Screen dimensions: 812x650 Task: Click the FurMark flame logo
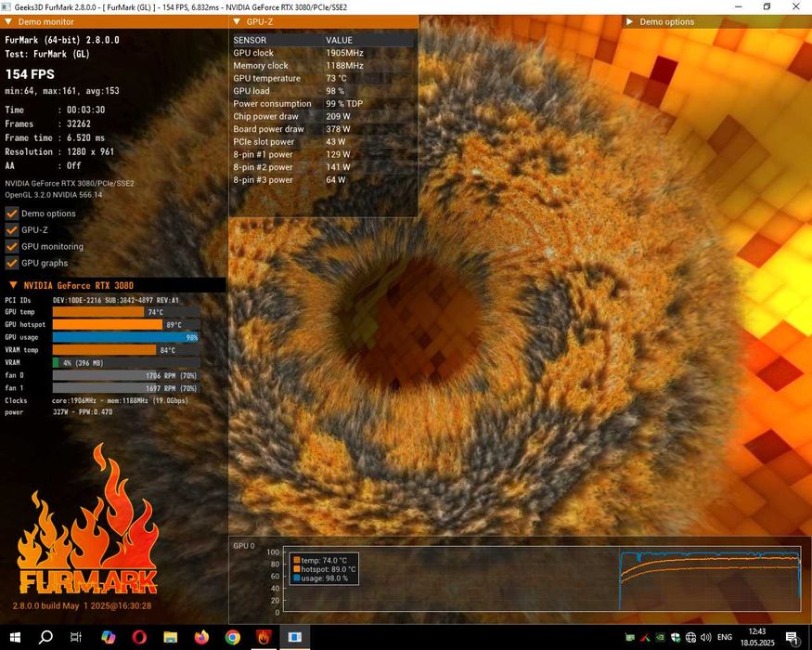pyautogui.click(x=87, y=520)
